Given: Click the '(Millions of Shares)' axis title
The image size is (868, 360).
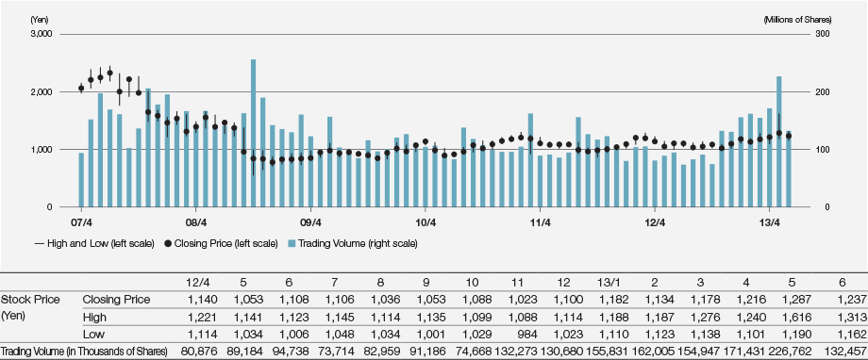Looking at the screenshot, I should [x=797, y=20].
